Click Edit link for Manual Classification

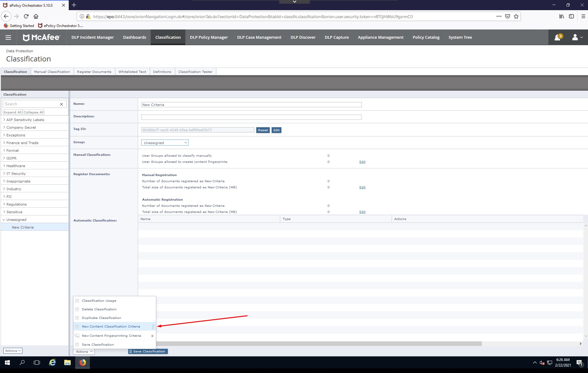pyautogui.click(x=362, y=162)
